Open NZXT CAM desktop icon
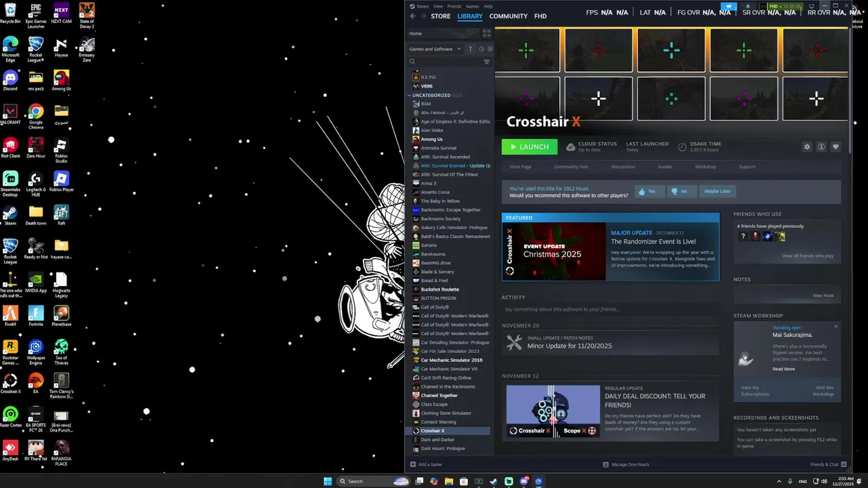 tap(61, 14)
